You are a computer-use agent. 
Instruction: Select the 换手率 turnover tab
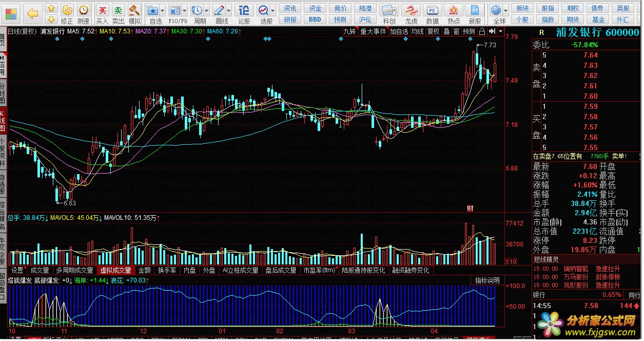167,270
